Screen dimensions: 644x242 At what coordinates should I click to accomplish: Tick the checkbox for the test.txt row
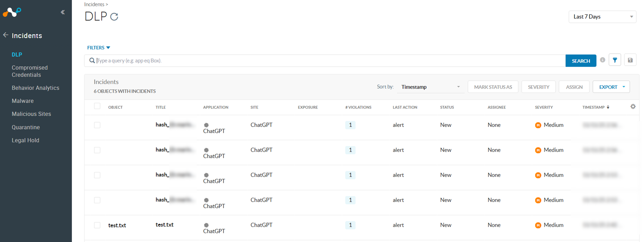pyautogui.click(x=97, y=225)
